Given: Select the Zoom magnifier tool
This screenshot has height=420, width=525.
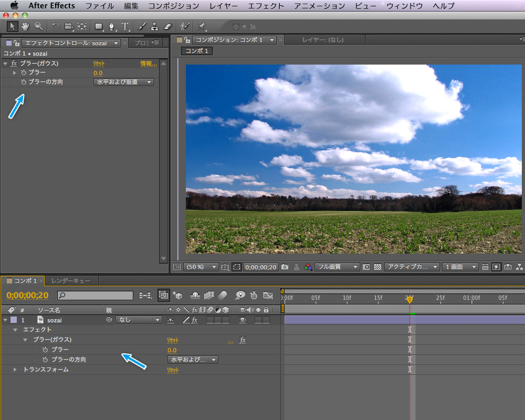Looking at the screenshot, I should coord(38,26).
